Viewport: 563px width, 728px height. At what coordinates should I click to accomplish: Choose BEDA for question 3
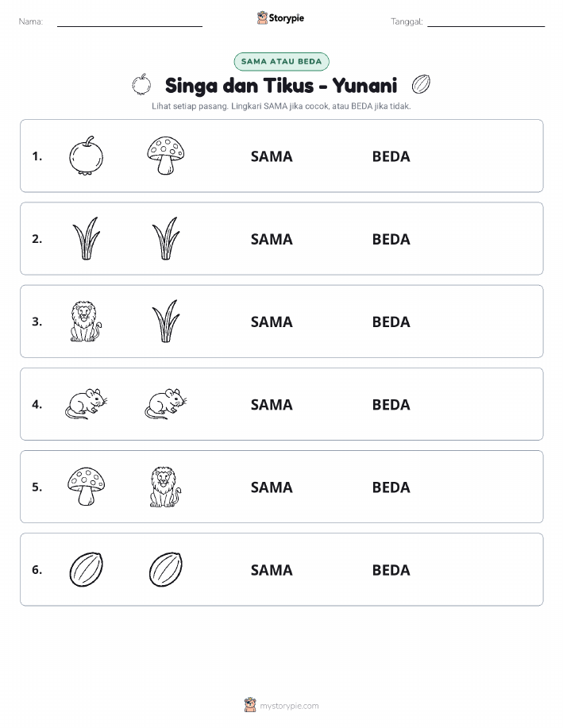(x=391, y=322)
